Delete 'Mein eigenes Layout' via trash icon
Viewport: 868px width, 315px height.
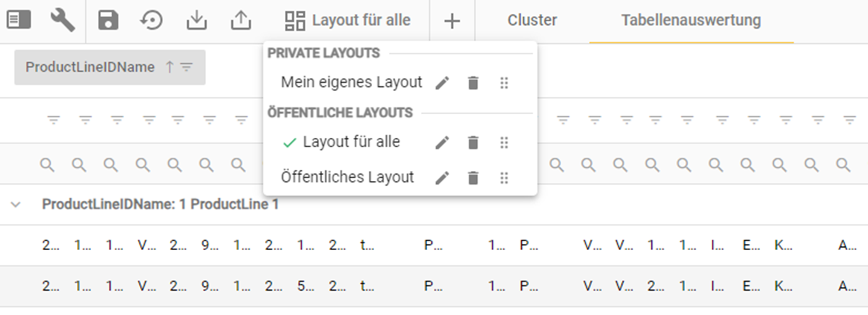(x=473, y=83)
